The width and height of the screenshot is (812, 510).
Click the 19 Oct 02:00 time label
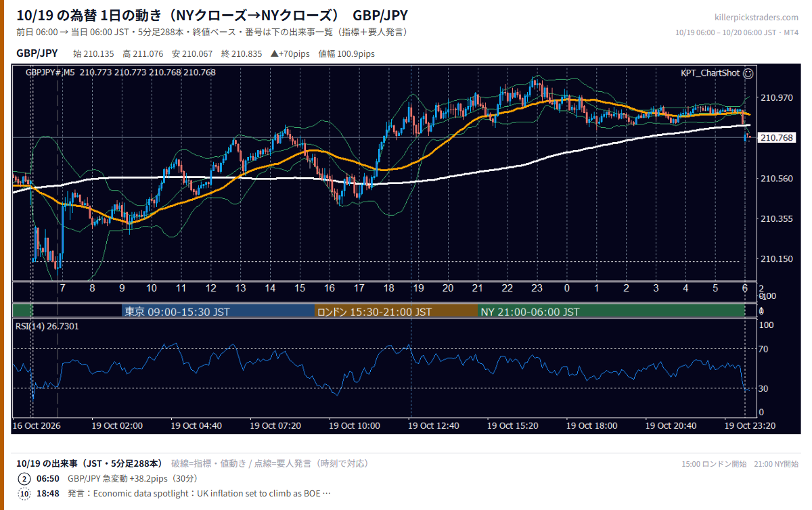click(117, 426)
